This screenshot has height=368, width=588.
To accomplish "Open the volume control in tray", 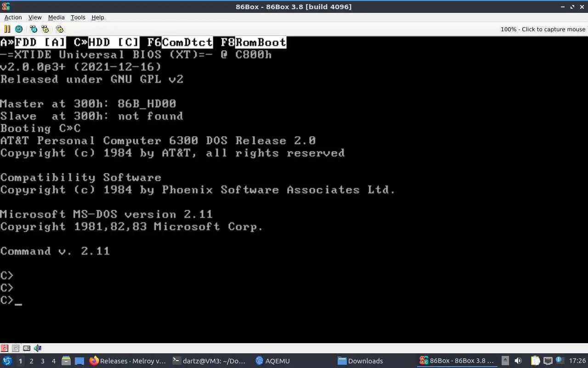I will tap(518, 361).
